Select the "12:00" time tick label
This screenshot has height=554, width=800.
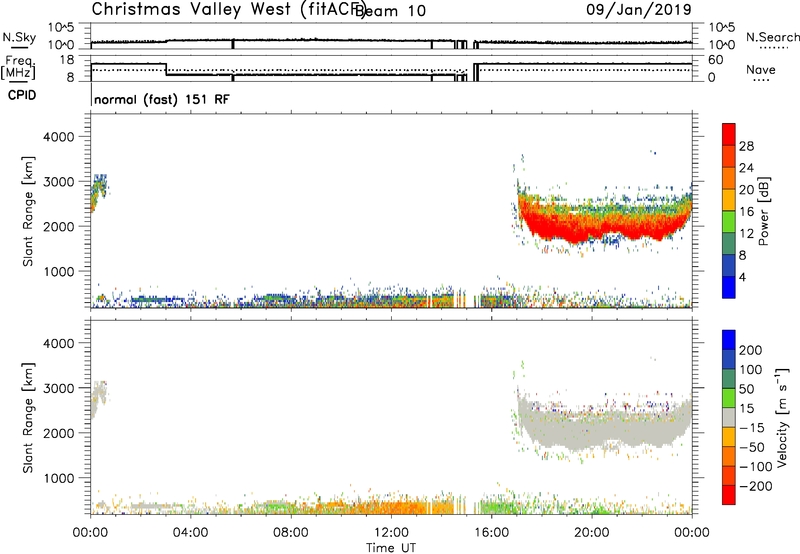tap(391, 533)
